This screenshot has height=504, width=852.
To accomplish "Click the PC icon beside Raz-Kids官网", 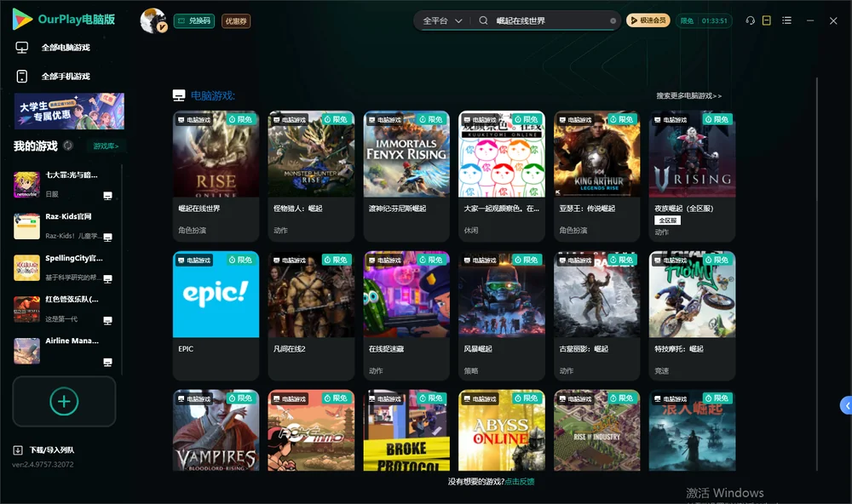I will coord(107,238).
